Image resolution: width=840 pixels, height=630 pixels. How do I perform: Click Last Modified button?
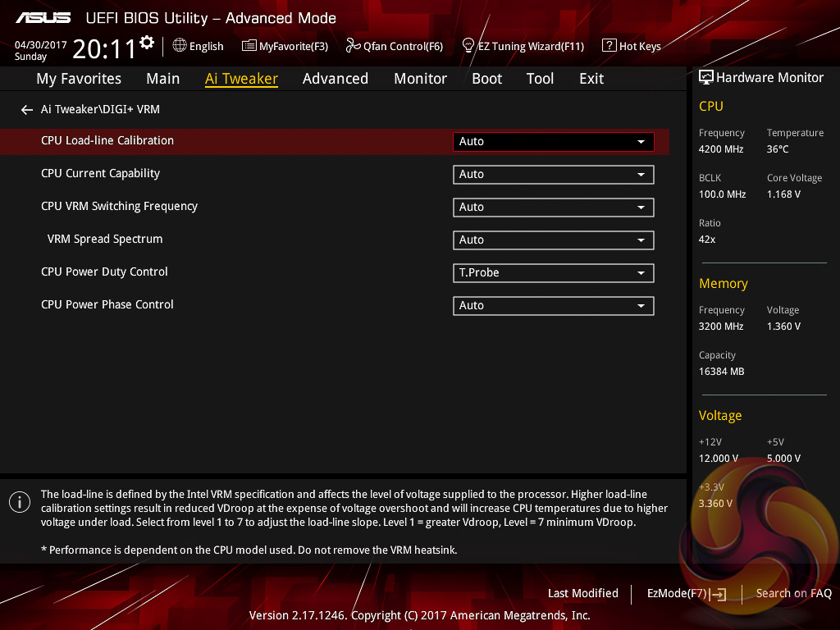tap(583, 593)
